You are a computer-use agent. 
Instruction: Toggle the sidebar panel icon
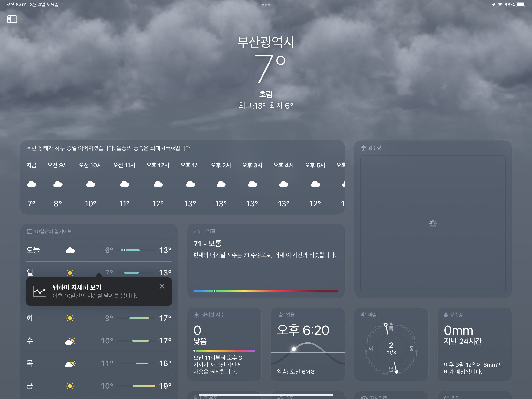12,19
